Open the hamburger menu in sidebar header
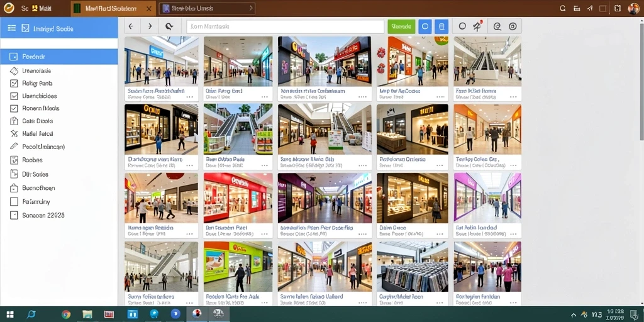This screenshot has height=322, width=644. [x=11, y=28]
